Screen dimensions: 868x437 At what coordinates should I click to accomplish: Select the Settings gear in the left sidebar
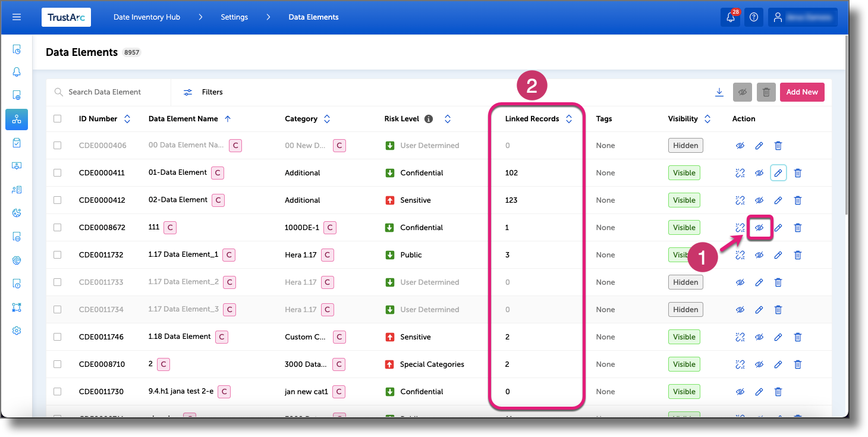tap(16, 331)
